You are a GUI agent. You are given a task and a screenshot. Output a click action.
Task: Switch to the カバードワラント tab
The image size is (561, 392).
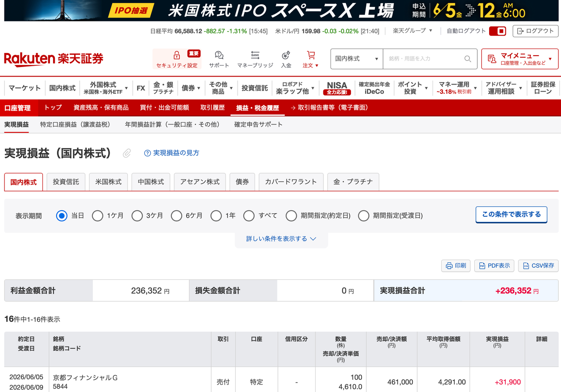click(291, 182)
